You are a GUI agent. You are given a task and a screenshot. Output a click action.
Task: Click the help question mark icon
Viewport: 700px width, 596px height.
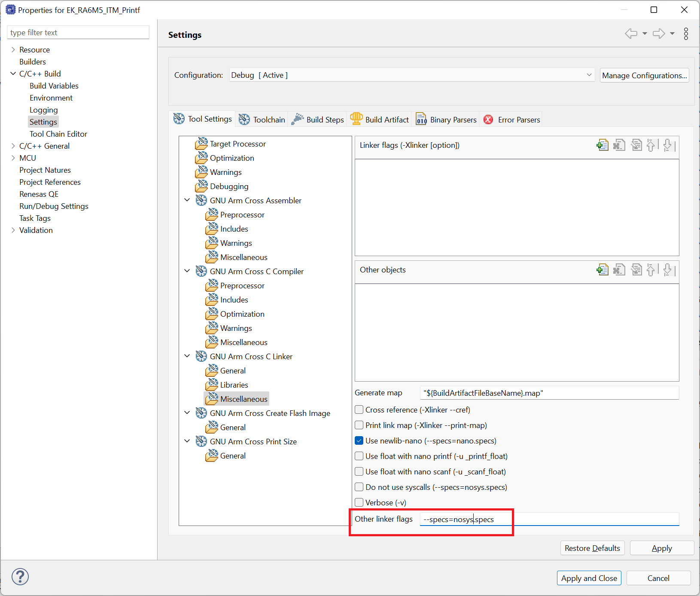tap(20, 577)
